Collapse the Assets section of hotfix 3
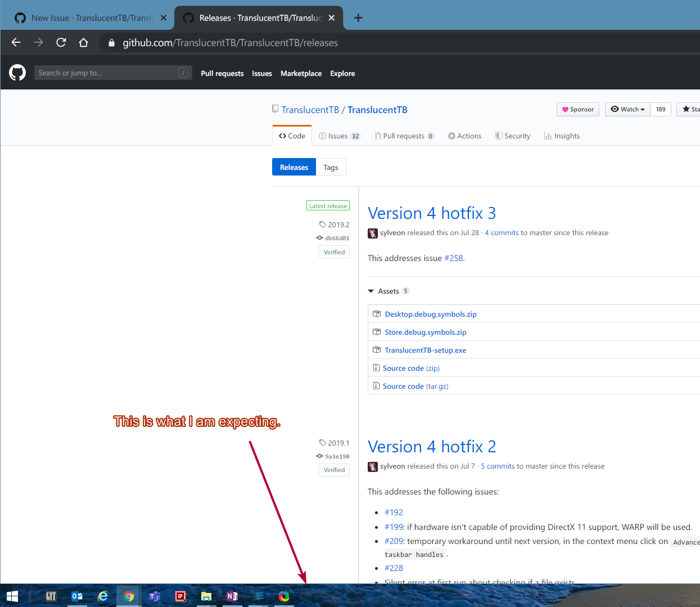The width and height of the screenshot is (700, 607). click(x=371, y=291)
